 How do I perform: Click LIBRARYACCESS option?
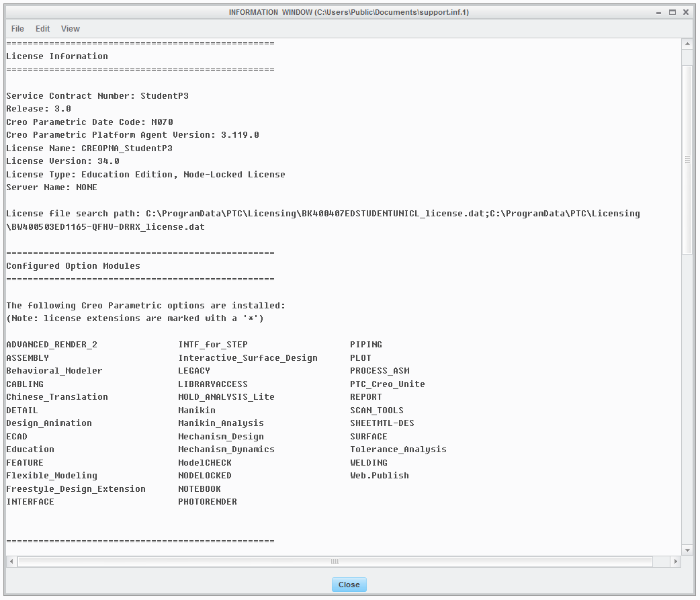tap(213, 384)
